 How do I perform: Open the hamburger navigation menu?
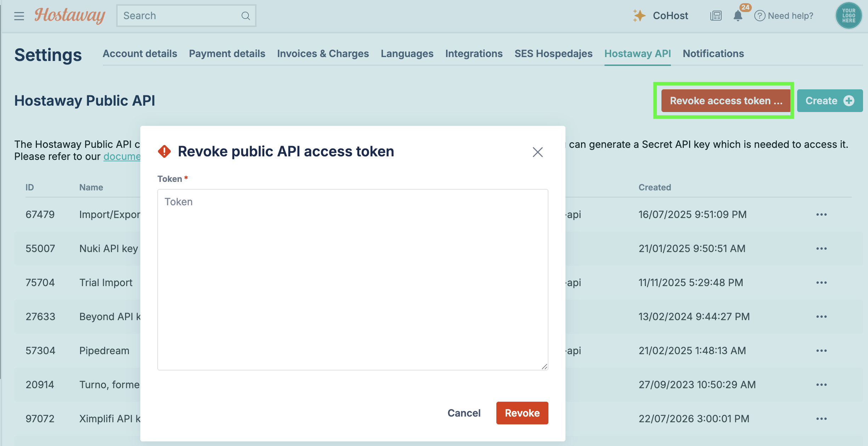coord(19,16)
